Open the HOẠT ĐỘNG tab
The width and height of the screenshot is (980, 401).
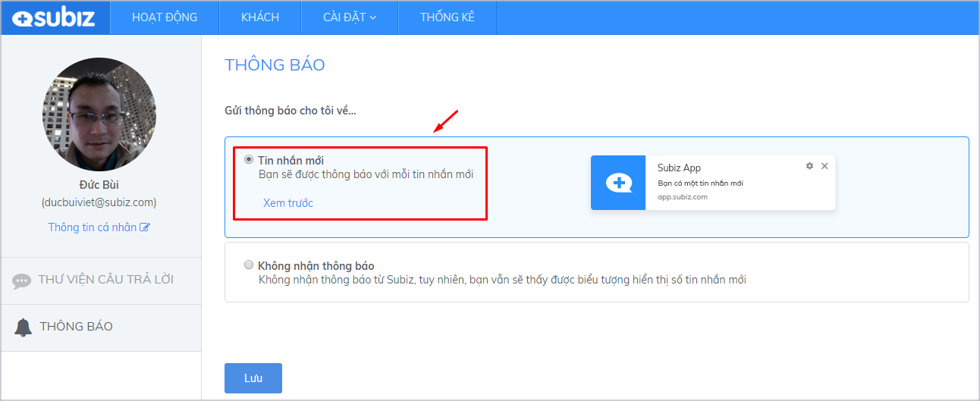[165, 17]
